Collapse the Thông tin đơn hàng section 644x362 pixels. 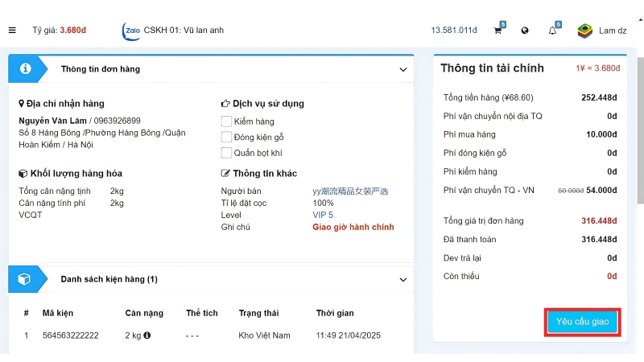click(403, 69)
